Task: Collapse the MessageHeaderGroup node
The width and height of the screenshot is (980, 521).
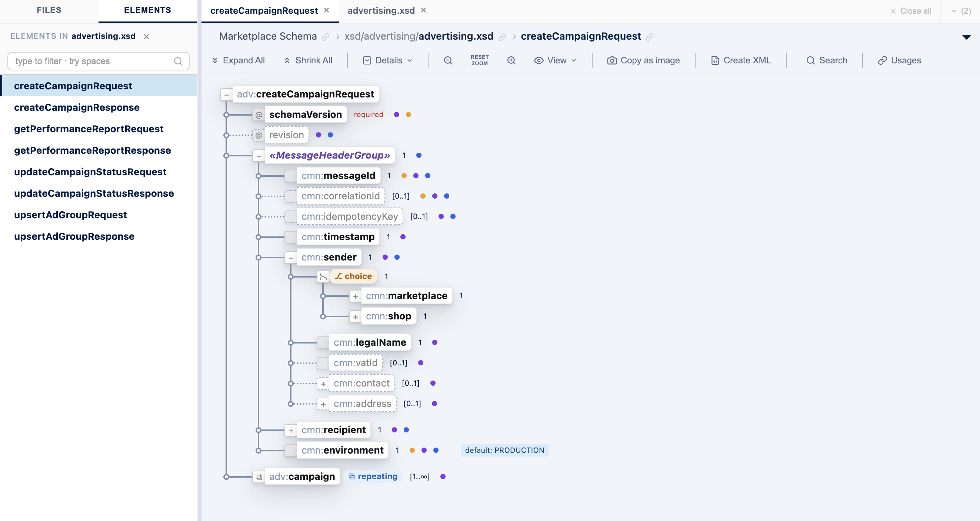Action: (259, 156)
